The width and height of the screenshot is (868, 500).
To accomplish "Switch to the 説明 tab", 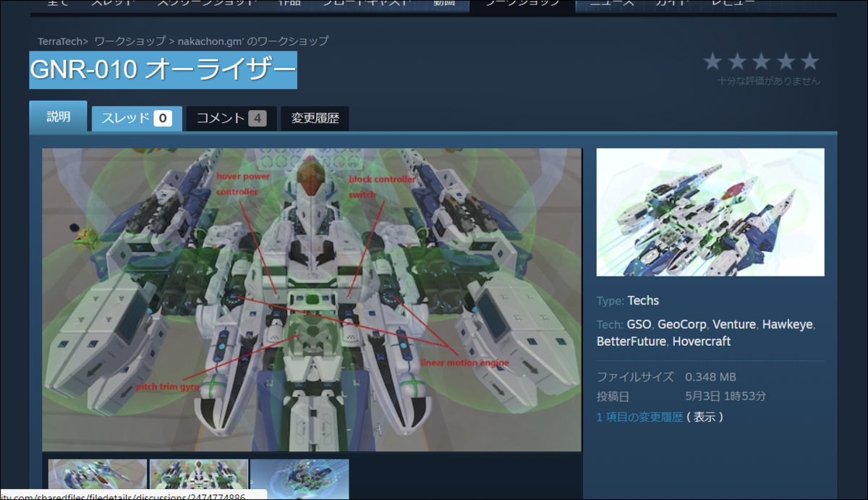I will [x=58, y=116].
